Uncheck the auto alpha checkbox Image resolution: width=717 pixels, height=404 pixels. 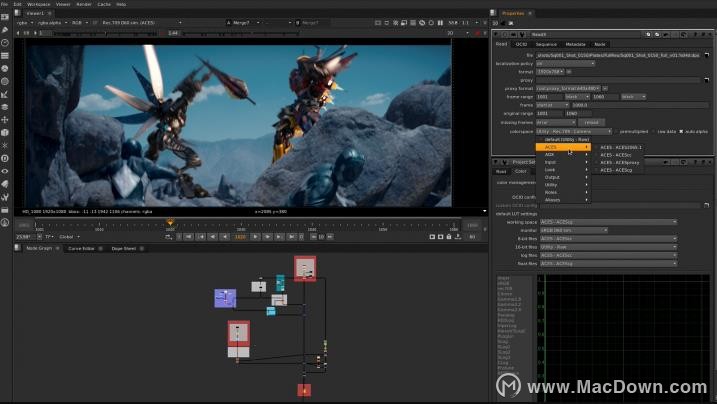pyautogui.click(x=681, y=131)
